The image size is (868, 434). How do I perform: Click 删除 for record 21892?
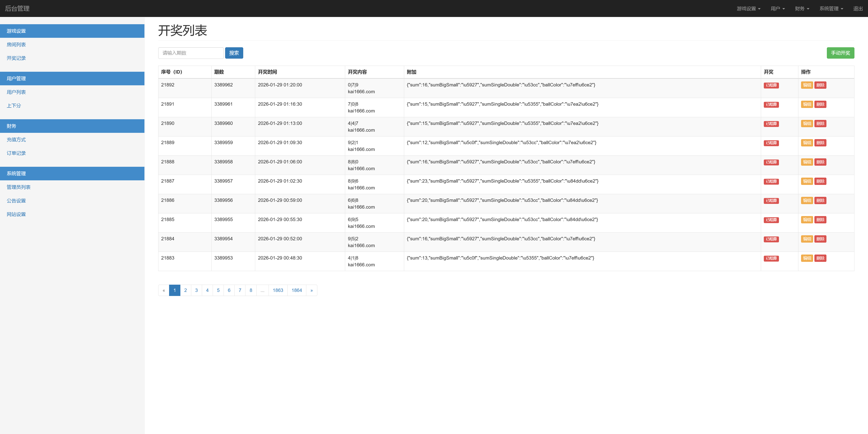pyautogui.click(x=820, y=85)
